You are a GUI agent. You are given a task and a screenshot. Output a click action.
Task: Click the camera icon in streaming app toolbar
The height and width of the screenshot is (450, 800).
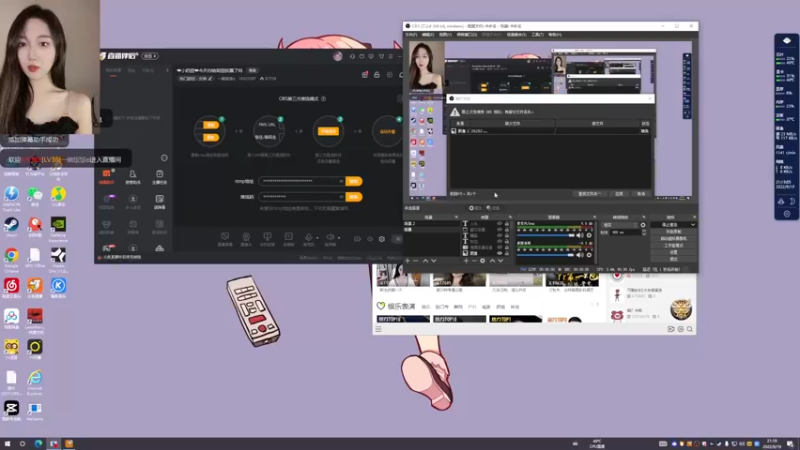pos(246,237)
